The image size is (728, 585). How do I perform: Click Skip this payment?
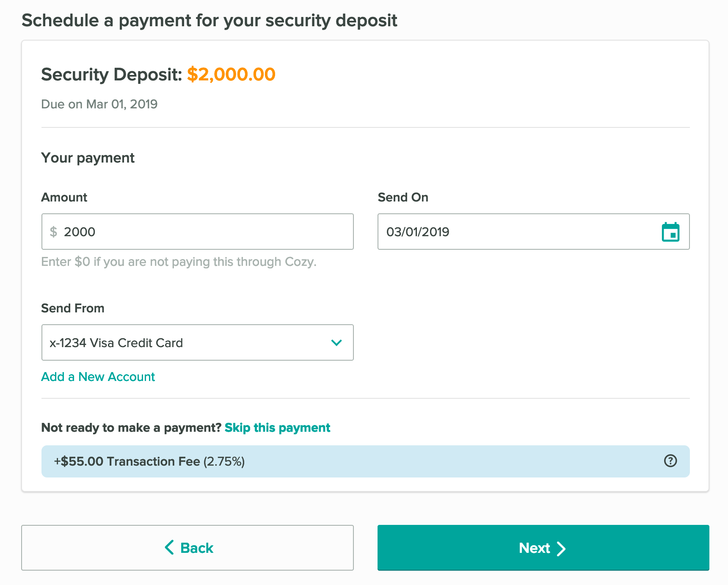277,428
